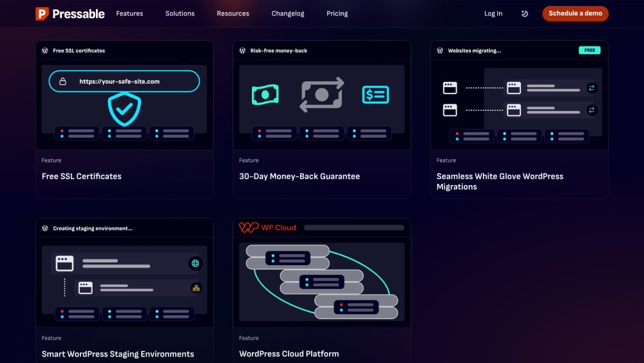
Task: Click the Pressable logo
Action: 70,14
